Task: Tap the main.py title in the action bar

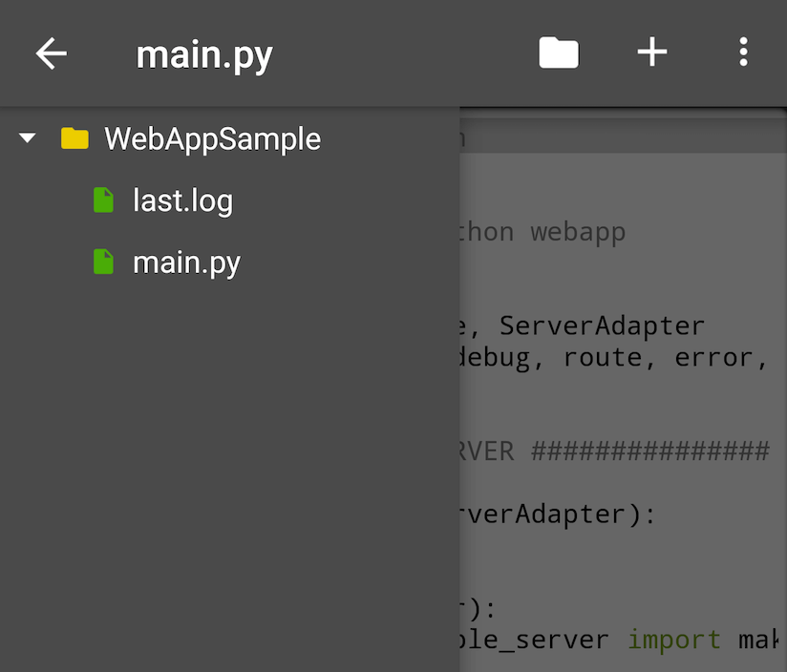Action: (x=203, y=52)
